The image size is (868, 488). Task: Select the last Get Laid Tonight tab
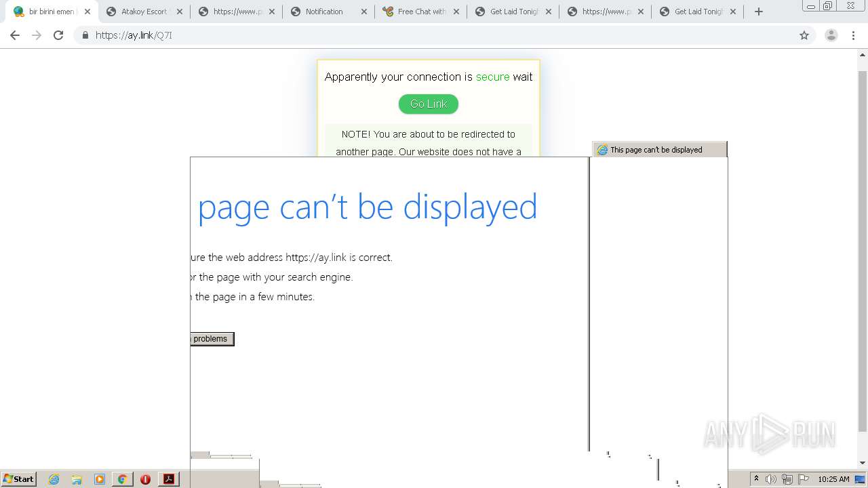[698, 12]
